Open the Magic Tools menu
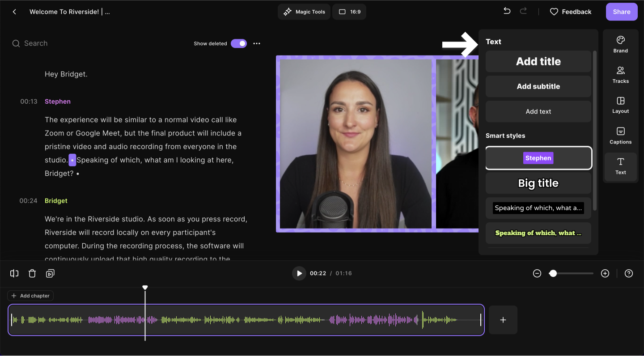This screenshot has width=644, height=356. point(304,12)
